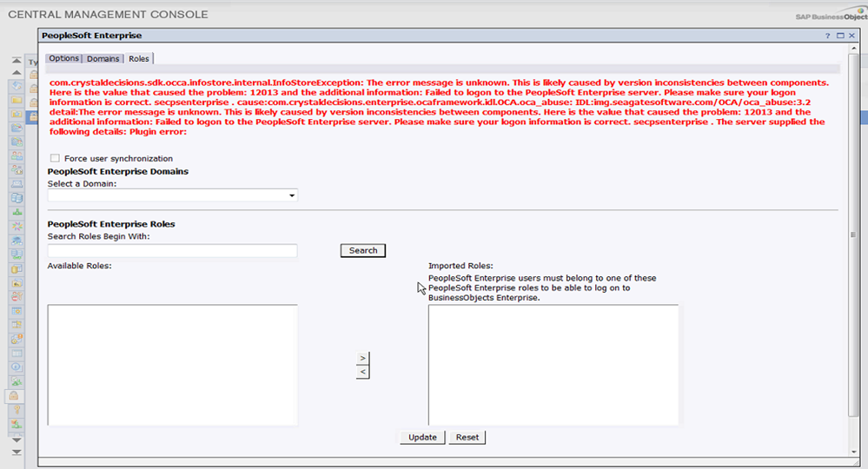Open the Users and Groups sidebar icon

tap(17, 156)
